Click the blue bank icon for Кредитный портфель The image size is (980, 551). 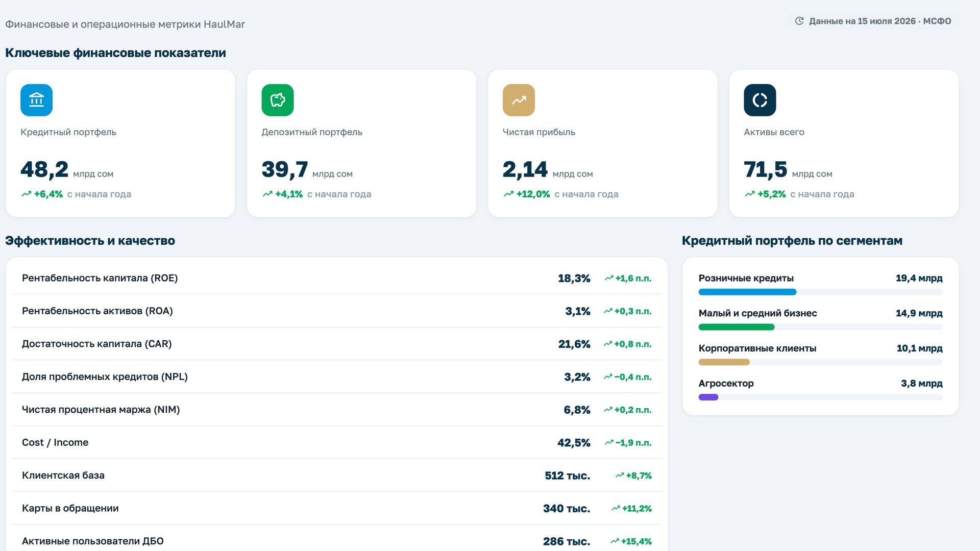point(36,100)
